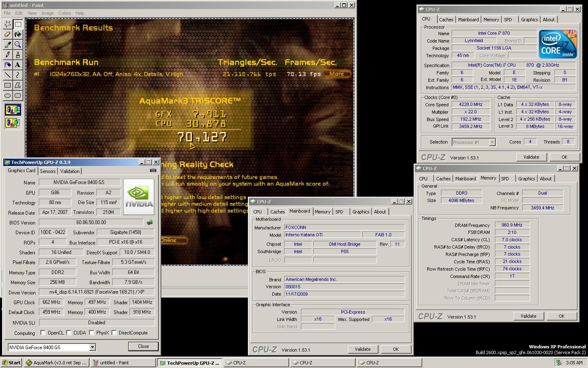The width and height of the screenshot is (588, 368).
Task: Select the Line tool in Paint
Action: (8, 75)
